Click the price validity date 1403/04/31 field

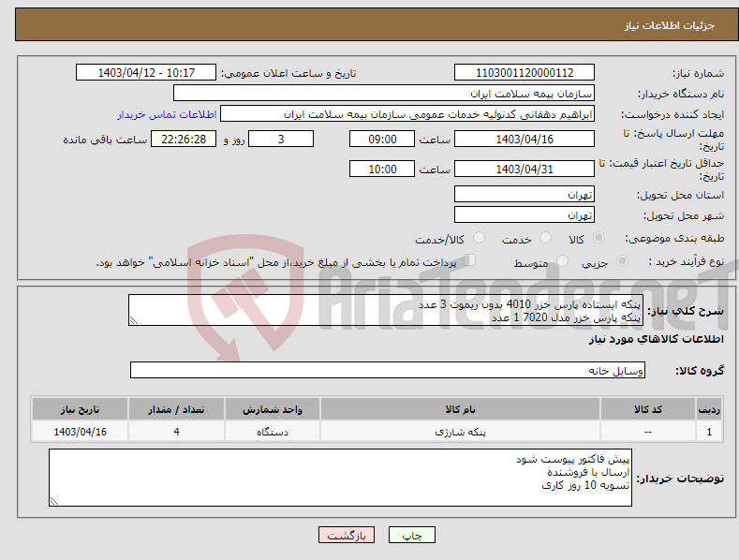tap(525, 169)
